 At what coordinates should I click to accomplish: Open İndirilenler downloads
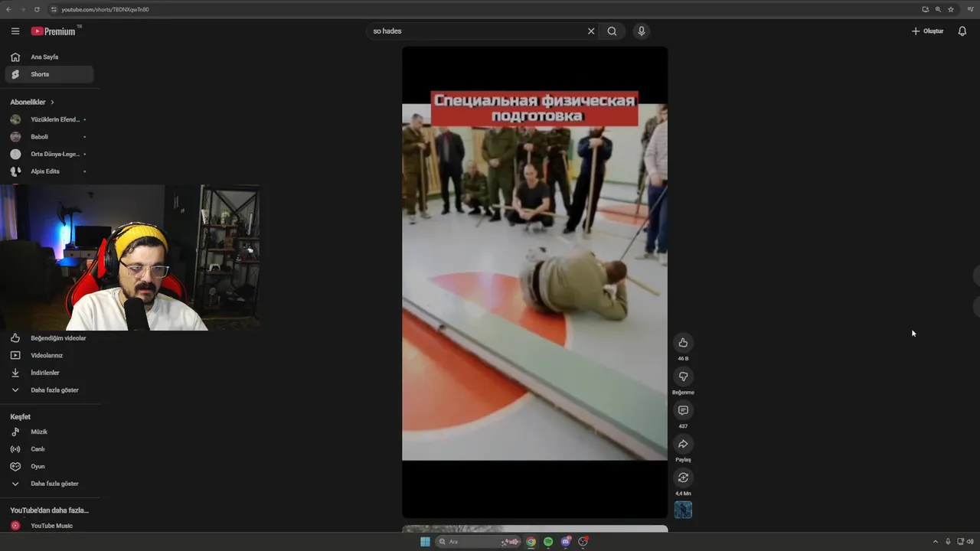49,373
